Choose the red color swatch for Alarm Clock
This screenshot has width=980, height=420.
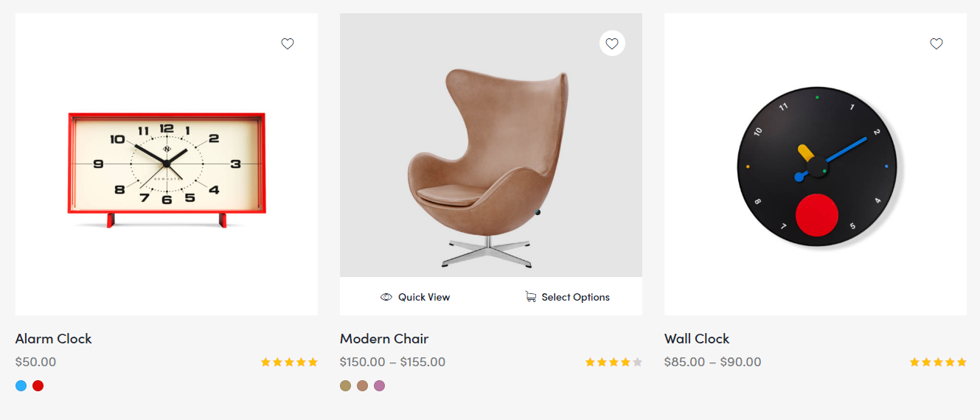point(38,385)
